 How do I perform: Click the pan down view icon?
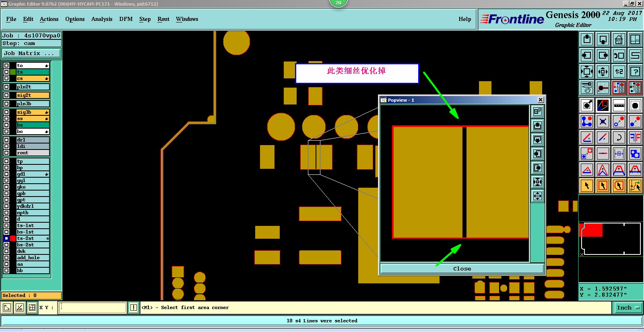pyautogui.click(x=603, y=39)
